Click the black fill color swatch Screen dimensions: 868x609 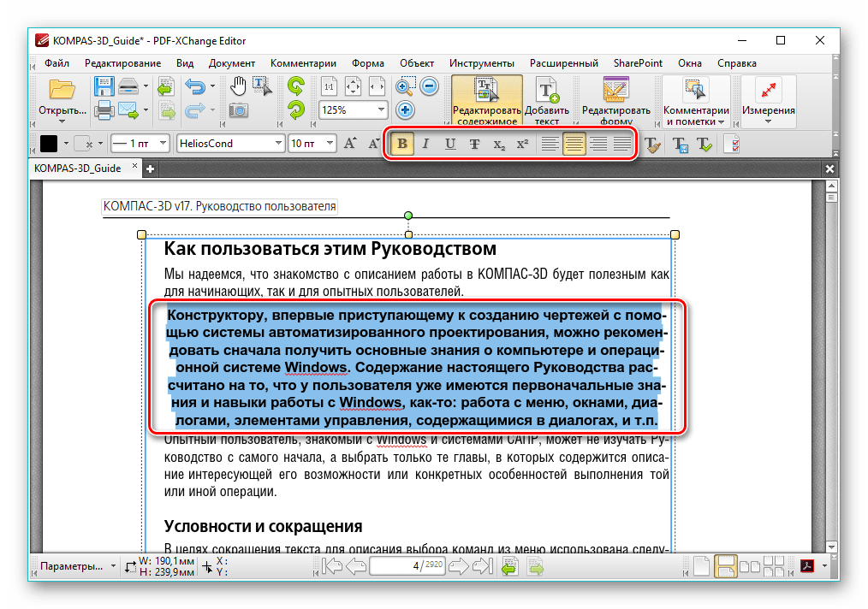tap(49, 144)
